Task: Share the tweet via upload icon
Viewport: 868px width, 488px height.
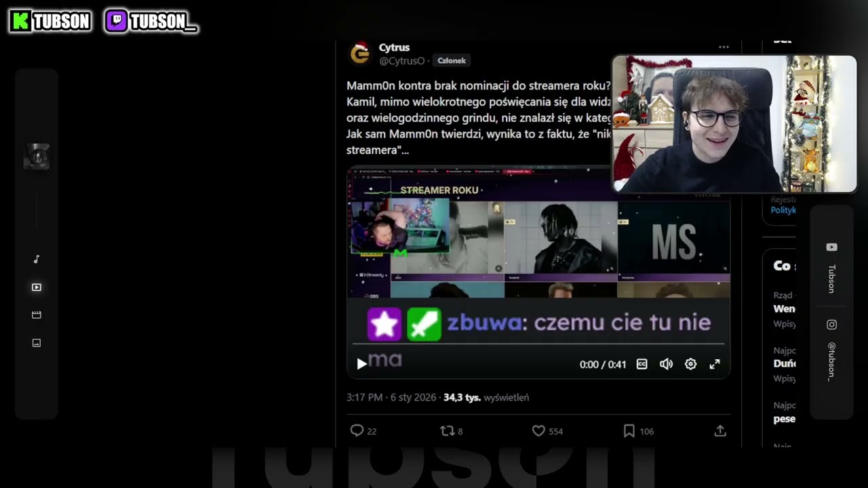Action: tap(720, 430)
